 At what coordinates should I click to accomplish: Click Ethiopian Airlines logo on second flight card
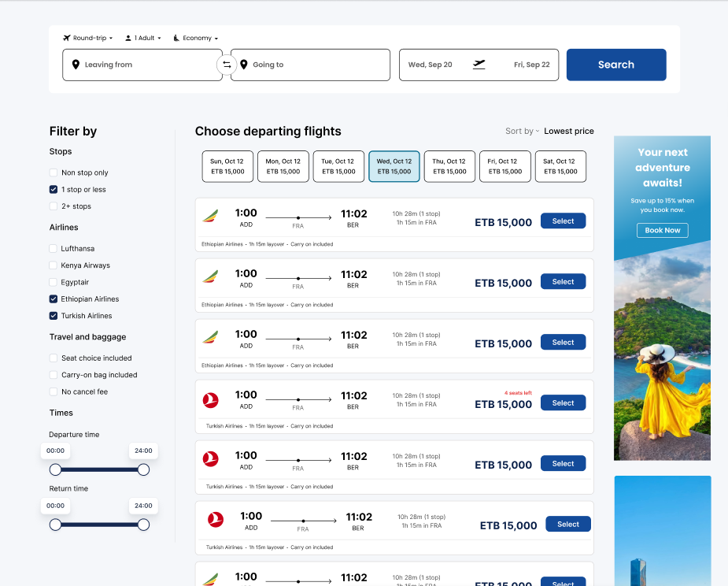pyautogui.click(x=210, y=276)
